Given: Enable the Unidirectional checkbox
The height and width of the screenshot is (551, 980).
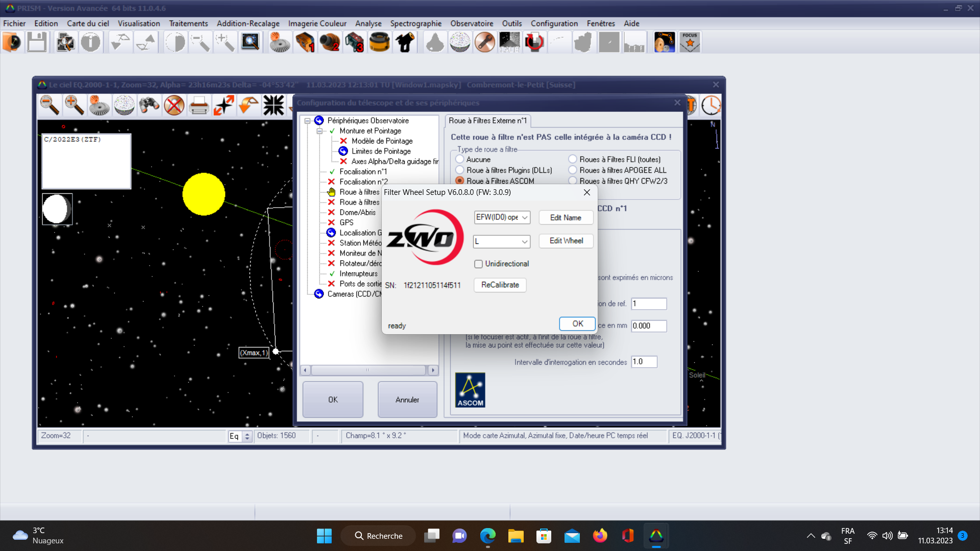Looking at the screenshot, I should (478, 264).
